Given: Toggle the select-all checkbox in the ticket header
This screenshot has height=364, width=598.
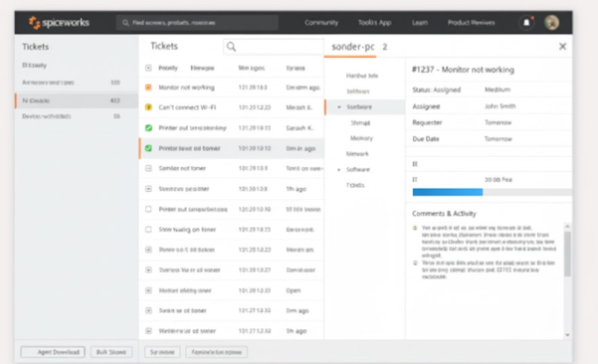Looking at the screenshot, I should tap(148, 68).
